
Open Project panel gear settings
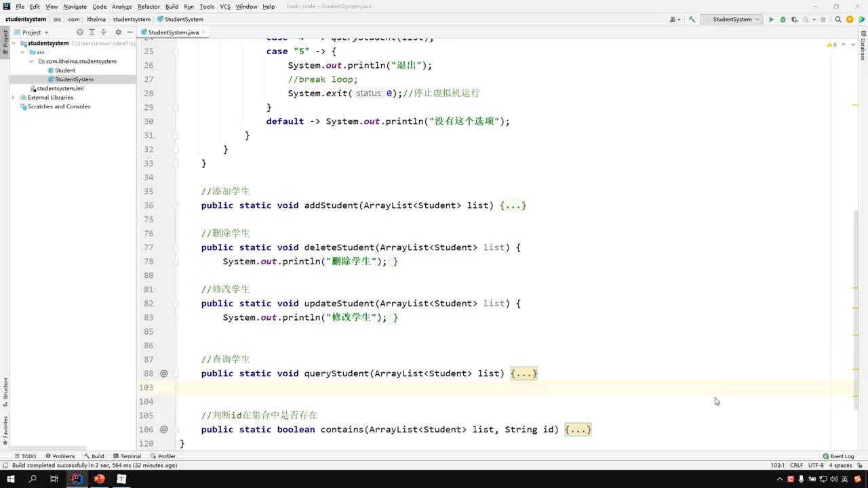click(118, 32)
